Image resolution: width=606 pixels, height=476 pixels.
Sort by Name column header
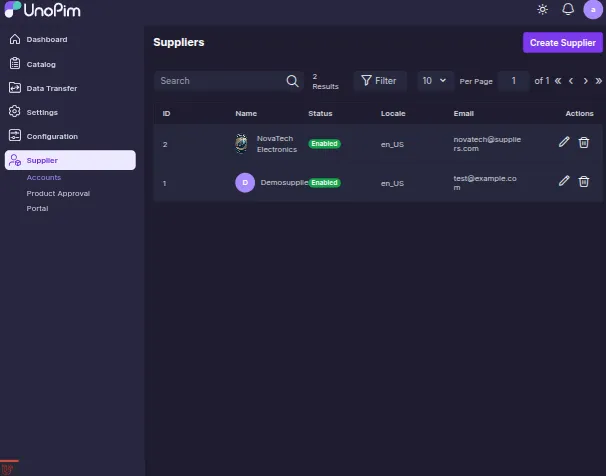(x=246, y=114)
